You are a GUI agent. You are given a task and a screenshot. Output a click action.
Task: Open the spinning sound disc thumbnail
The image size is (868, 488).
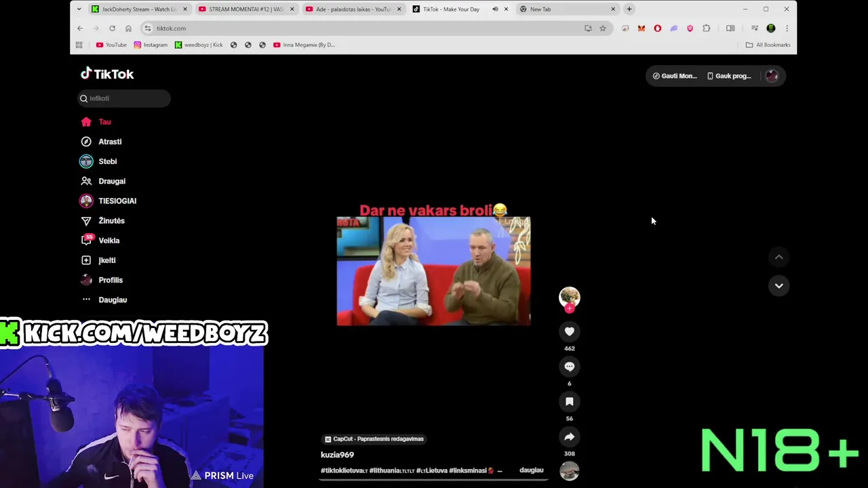570,470
